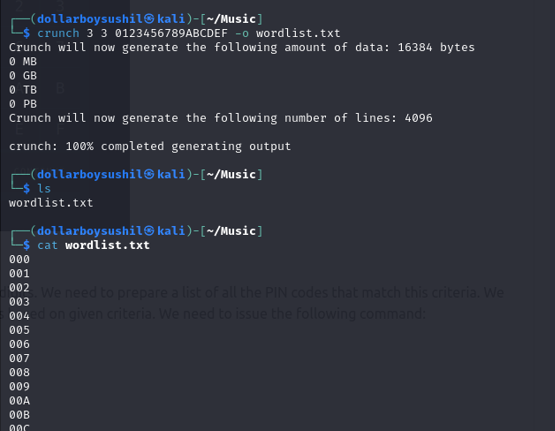Viewport: 555px width, 431px height.
Task: Click the word crunch in the first command
Action: [58, 33]
